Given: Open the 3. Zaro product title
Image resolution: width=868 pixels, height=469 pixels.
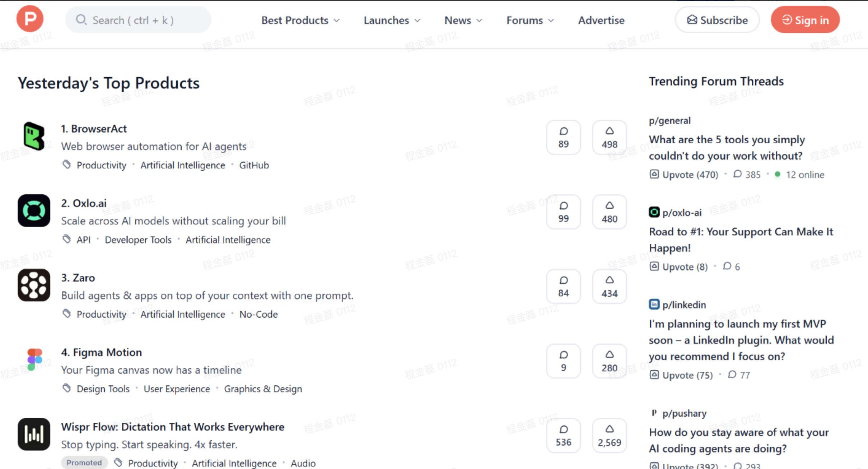Looking at the screenshot, I should [78, 278].
